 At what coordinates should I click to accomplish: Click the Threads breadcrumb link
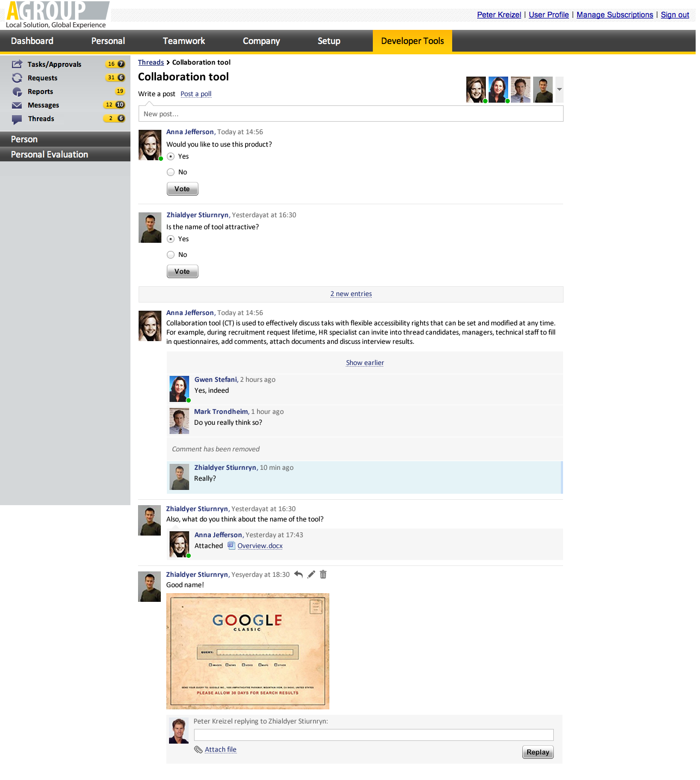[151, 62]
